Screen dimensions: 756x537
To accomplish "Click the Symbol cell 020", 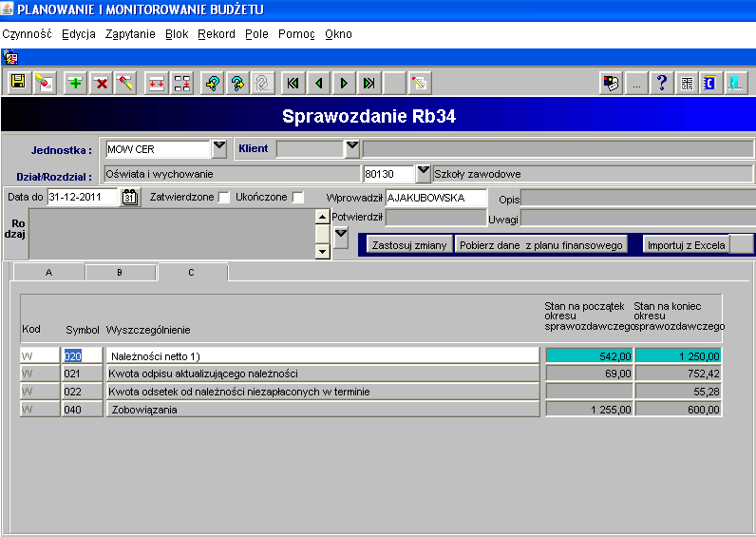I will click(x=82, y=356).
